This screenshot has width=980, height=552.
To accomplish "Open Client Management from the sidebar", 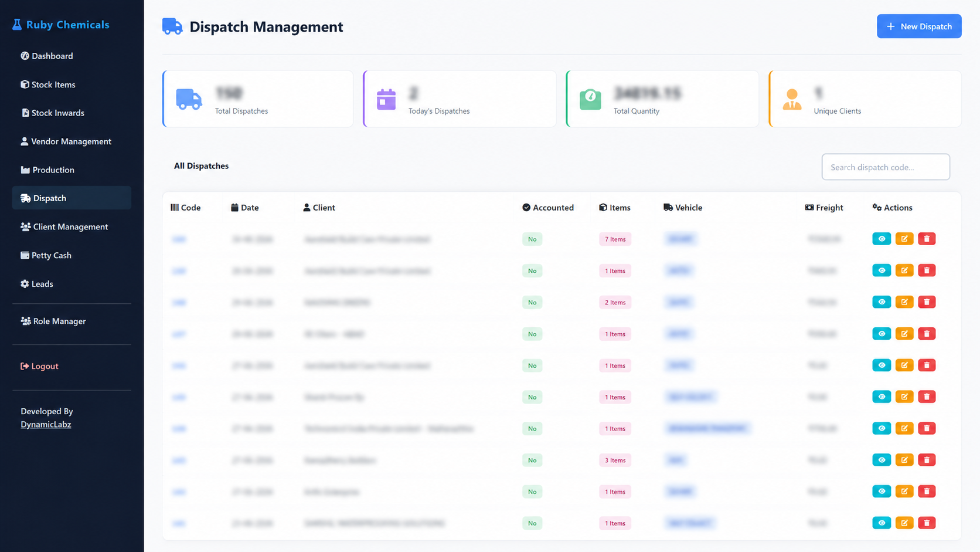I will pos(72,226).
